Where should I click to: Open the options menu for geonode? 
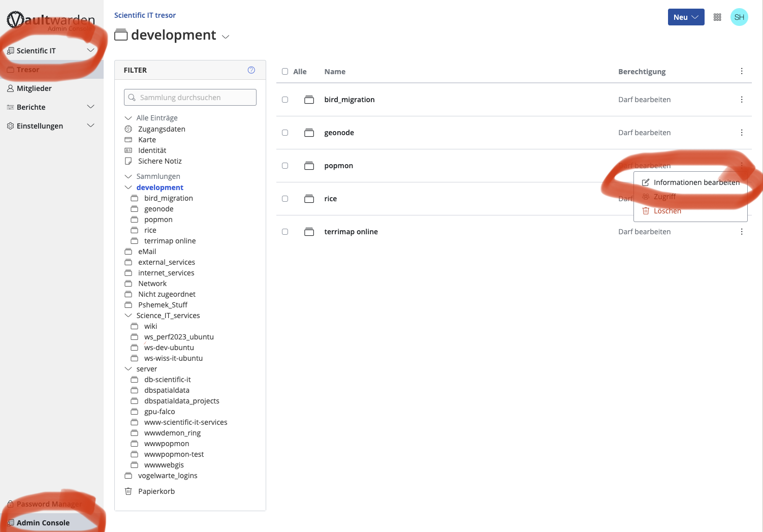tap(742, 132)
